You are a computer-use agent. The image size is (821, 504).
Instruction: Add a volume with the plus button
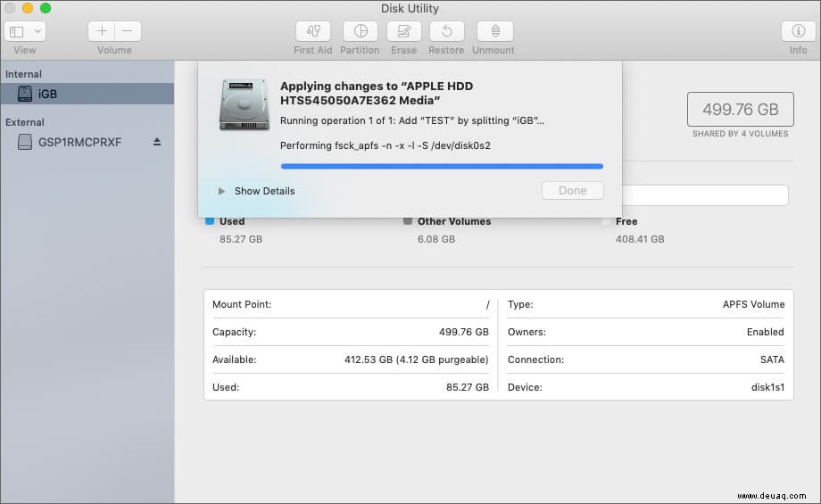[x=102, y=31]
